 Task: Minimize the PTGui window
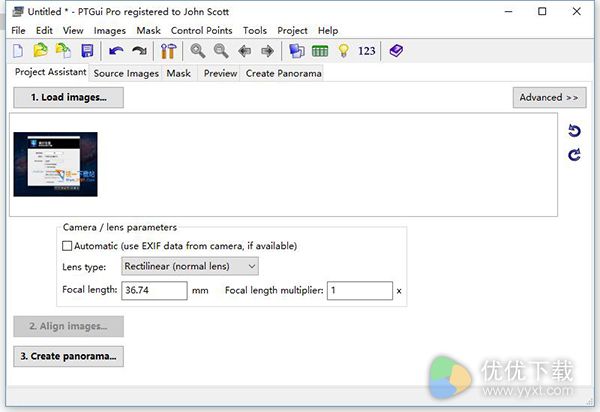[509, 11]
